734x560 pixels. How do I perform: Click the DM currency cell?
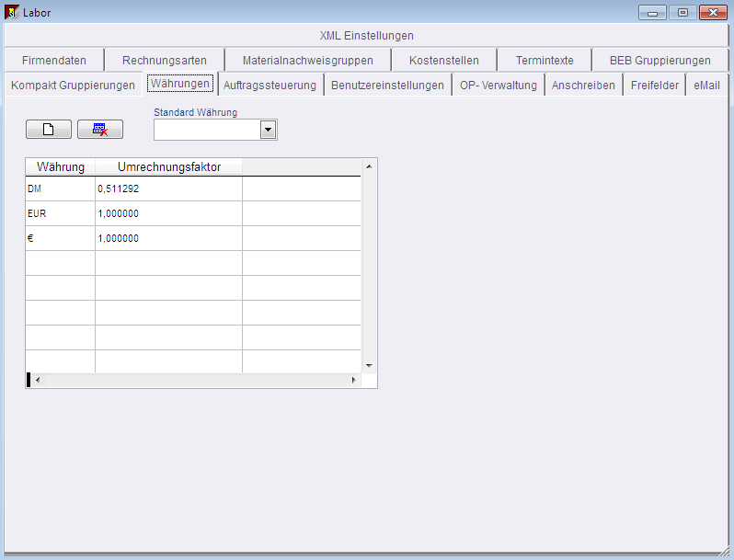coord(60,189)
